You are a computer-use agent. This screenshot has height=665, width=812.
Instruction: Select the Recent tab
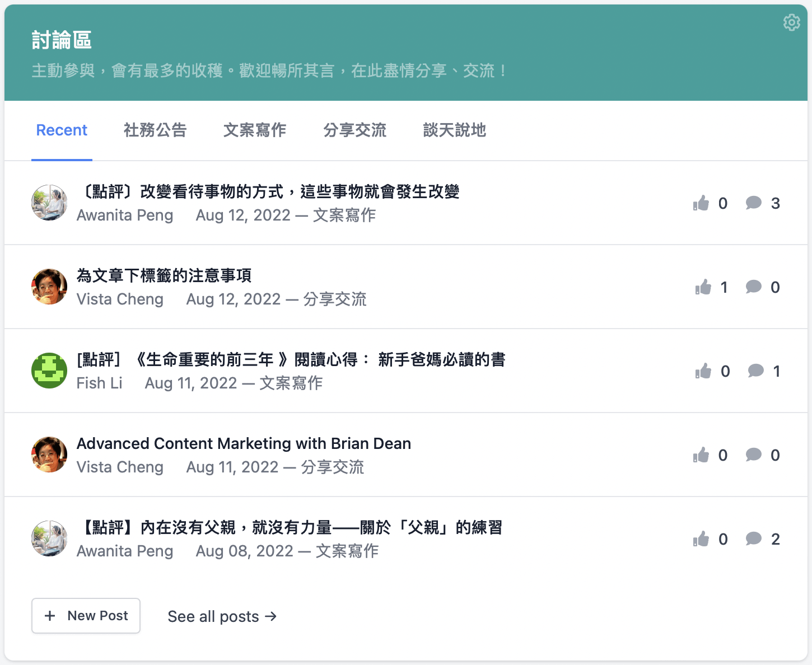[62, 130]
